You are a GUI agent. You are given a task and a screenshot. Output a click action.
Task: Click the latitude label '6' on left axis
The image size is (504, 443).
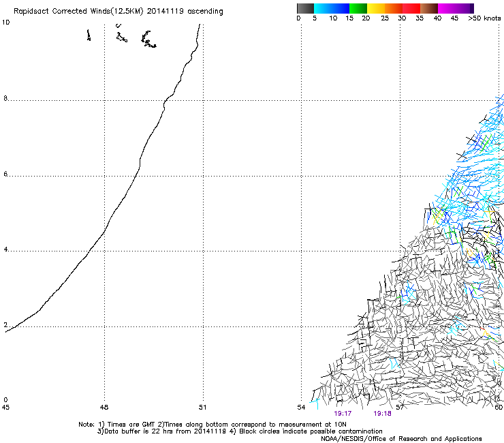tap(5, 174)
